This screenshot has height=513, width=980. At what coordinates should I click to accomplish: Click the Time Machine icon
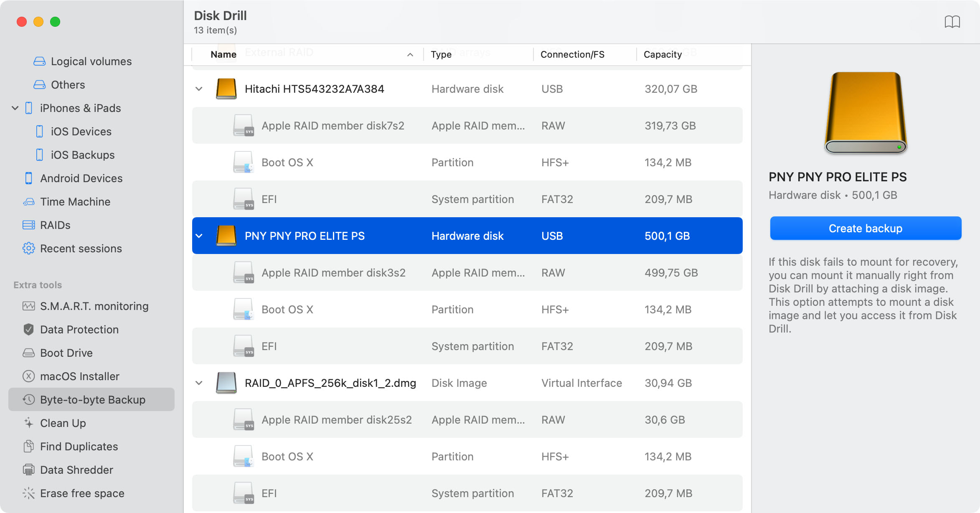click(x=28, y=202)
